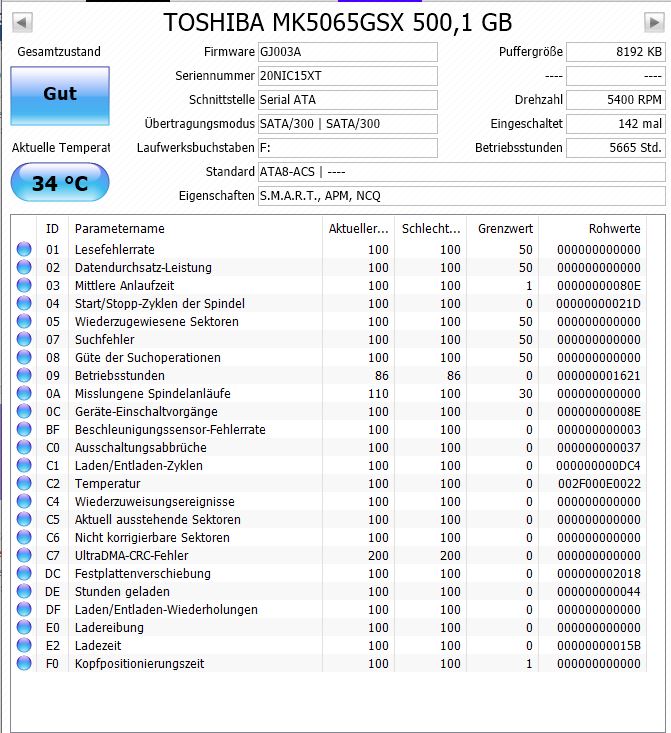Select current value 110 for Misslungene Spindelanläufe

click(x=378, y=394)
